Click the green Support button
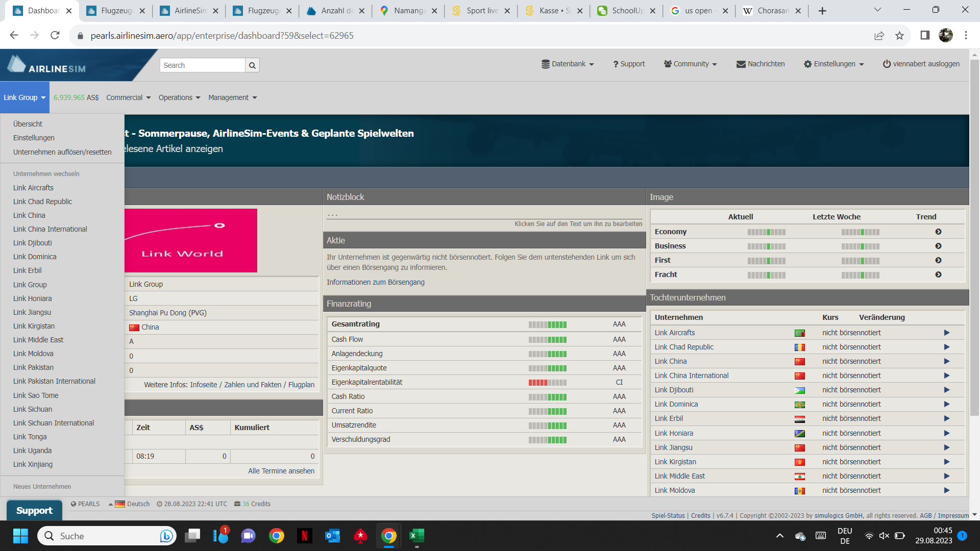 click(x=34, y=511)
